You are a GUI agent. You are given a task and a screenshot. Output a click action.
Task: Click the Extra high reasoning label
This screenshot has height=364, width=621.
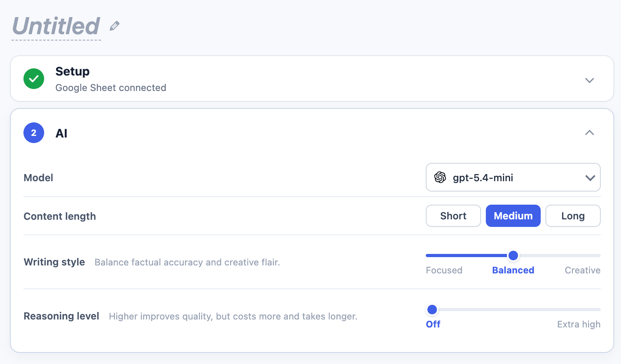(579, 324)
